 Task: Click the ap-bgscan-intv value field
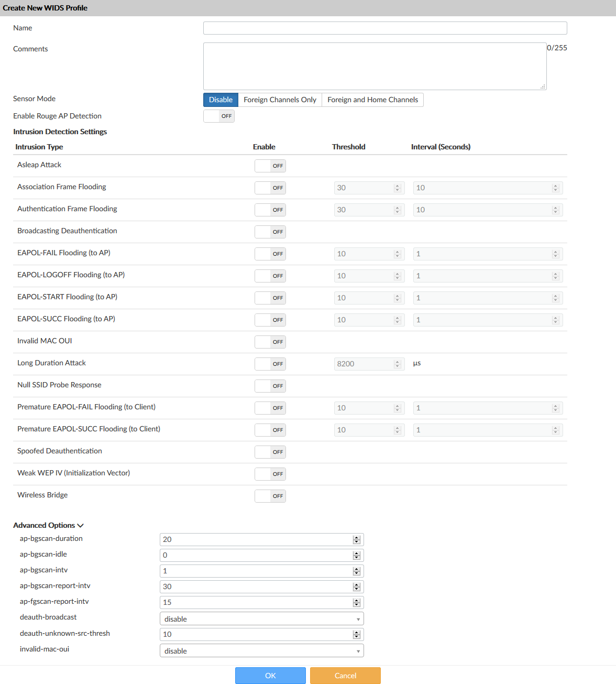262,571
